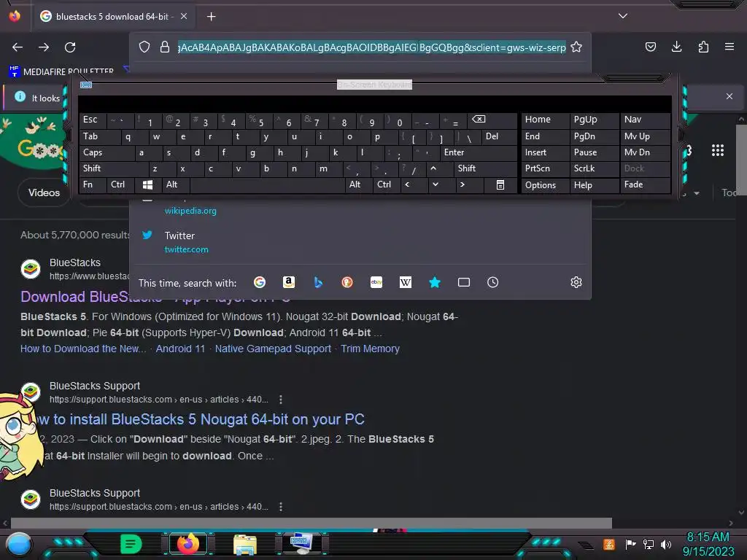Screen dimensions: 747x560
Task: Open install BlueStacks 5 Nougat 64-bit result
Action: coord(201,419)
